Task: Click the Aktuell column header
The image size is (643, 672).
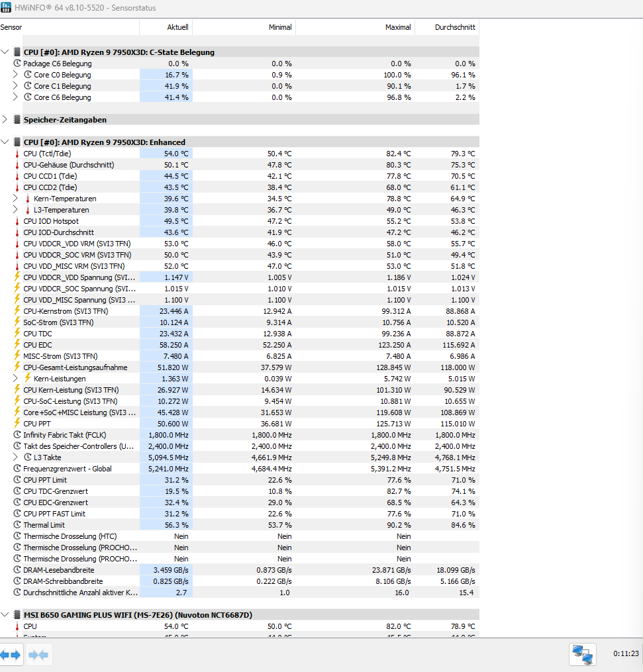Action: (166, 27)
